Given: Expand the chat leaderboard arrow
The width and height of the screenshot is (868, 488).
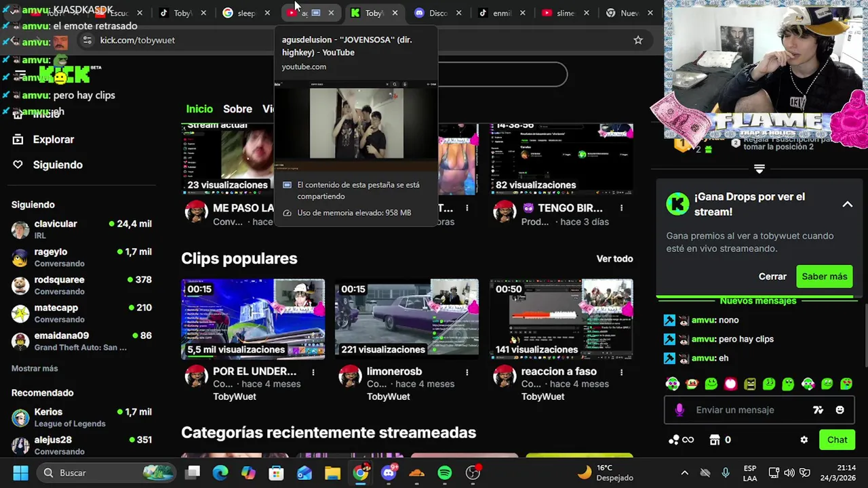Looking at the screenshot, I should tap(759, 169).
